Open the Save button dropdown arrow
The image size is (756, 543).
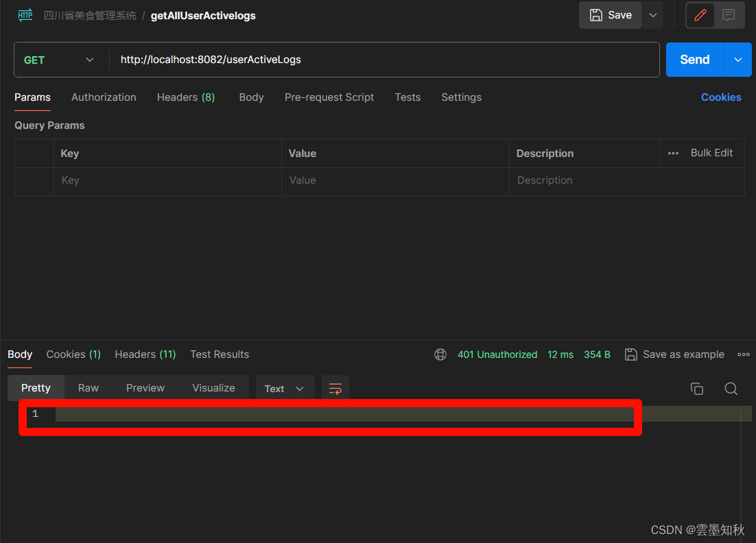click(x=652, y=14)
